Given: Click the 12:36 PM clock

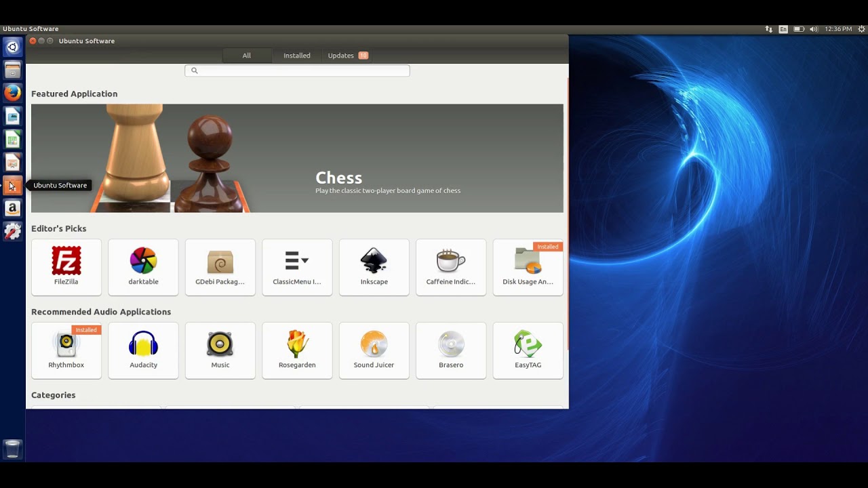Looking at the screenshot, I should point(838,29).
